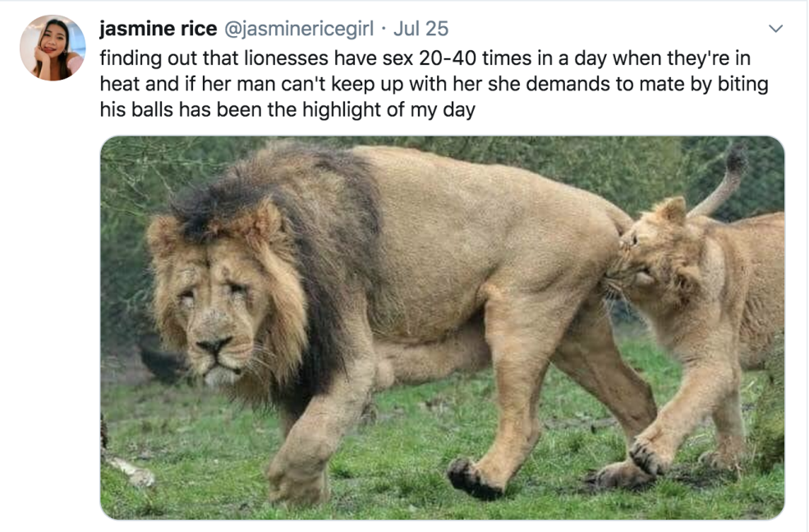This screenshot has width=809, height=532.
Task: Open jasmine rice's profile picture
Action: coord(52,48)
